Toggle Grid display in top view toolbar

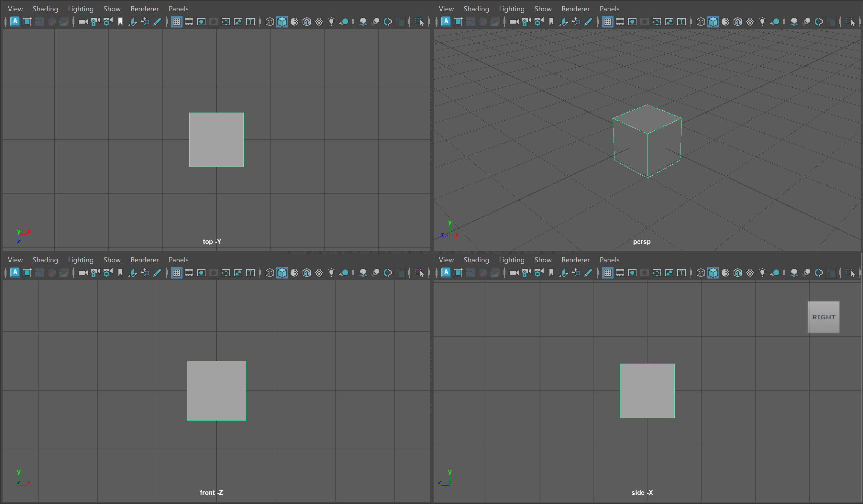pos(176,22)
